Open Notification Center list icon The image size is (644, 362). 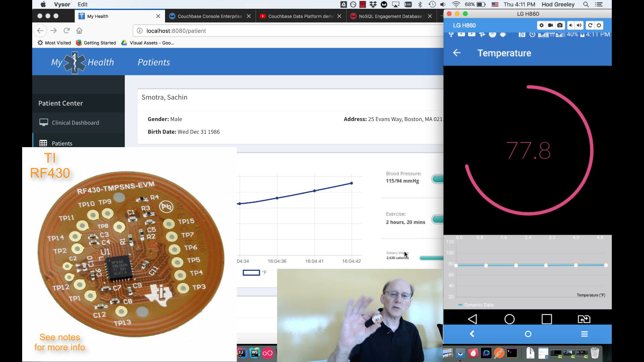[599, 4]
